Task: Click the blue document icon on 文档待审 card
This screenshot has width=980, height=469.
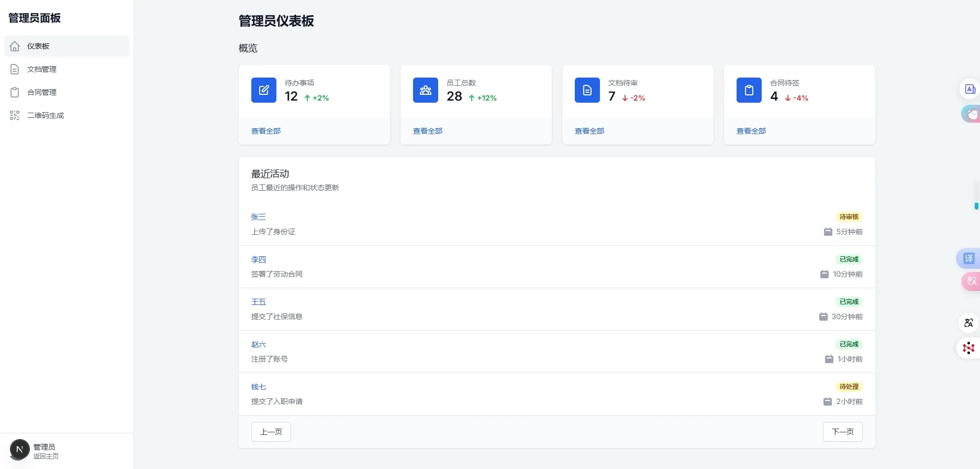Action: [587, 90]
